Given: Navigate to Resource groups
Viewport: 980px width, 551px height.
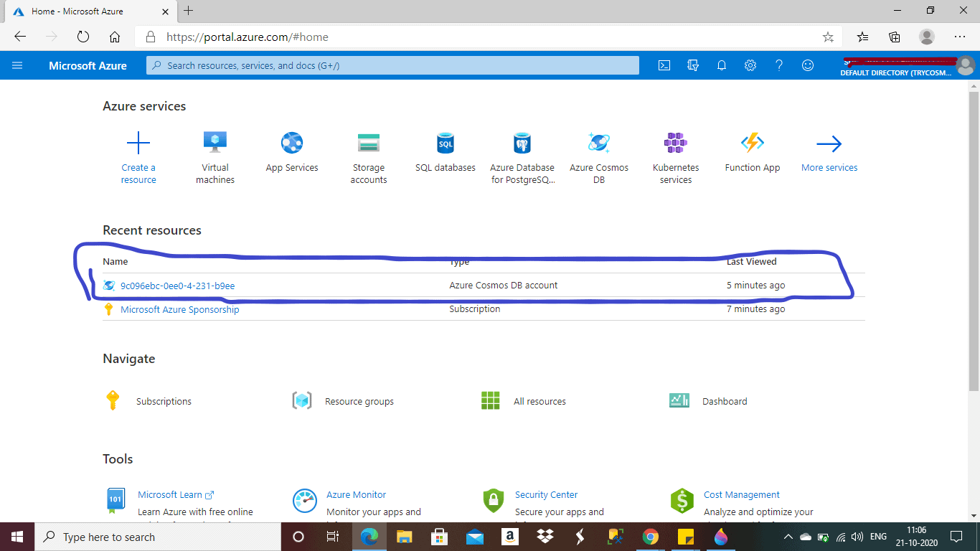Looking at the screenshot, I should 359,402.
